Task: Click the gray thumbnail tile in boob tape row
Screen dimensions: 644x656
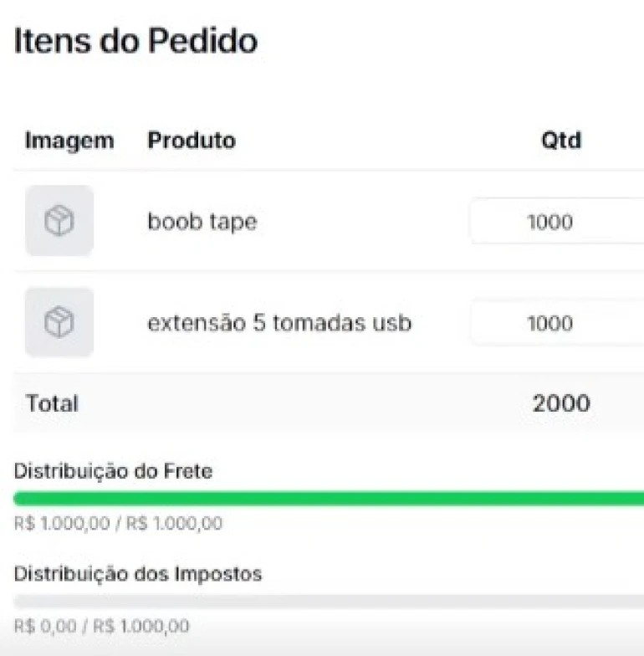Action: tap(59, 221)
